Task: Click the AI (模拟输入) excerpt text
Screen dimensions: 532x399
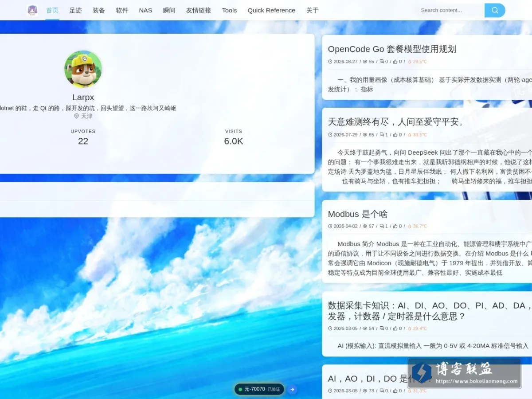Action: [x=433, y=345]
